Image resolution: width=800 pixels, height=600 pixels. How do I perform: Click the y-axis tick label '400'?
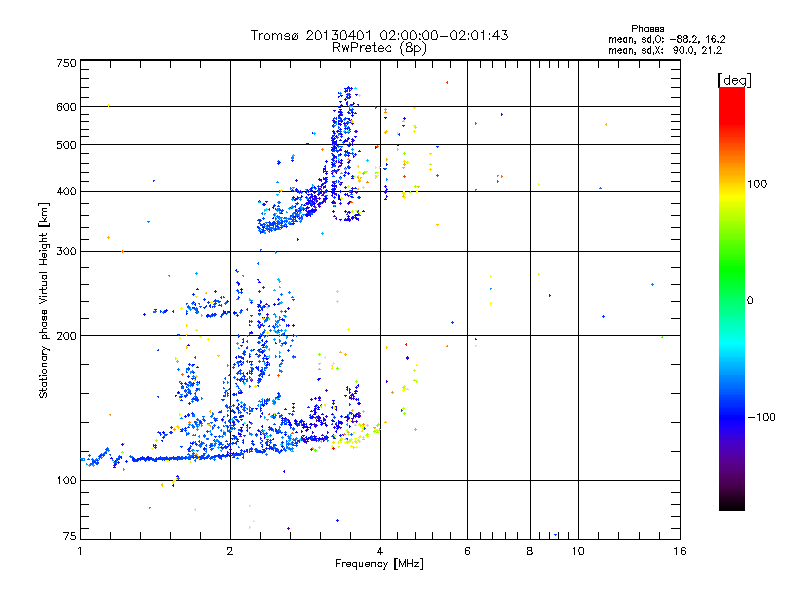[x=66, y=191]
